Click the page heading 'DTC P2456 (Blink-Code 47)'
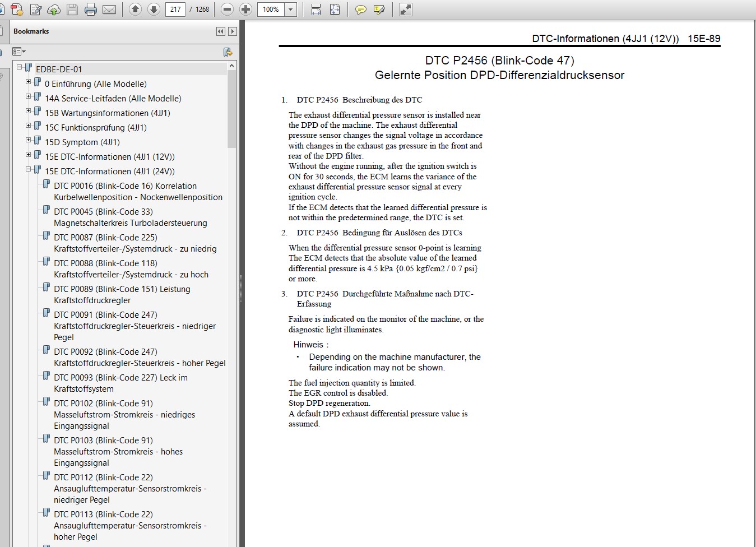 point(499,61)
